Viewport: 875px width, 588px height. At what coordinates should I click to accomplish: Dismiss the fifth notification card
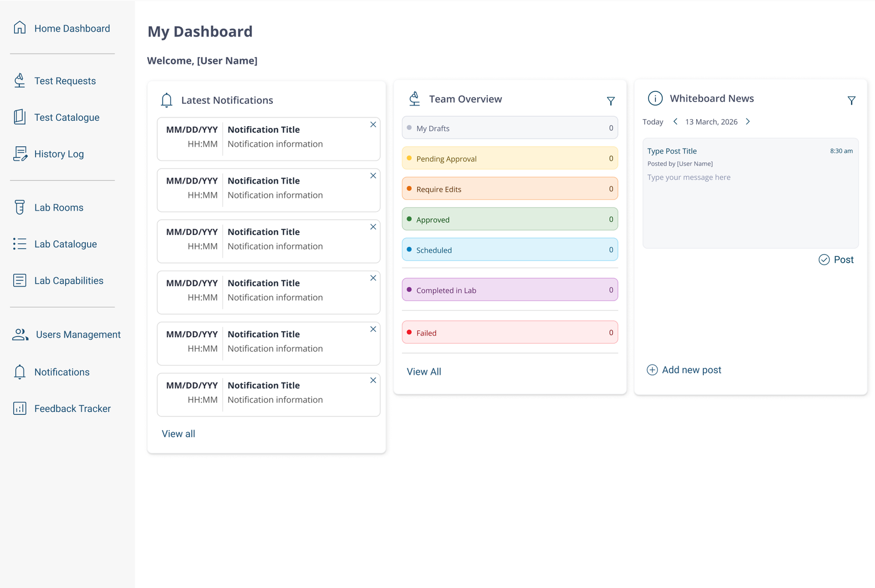[x=373, y=329]
